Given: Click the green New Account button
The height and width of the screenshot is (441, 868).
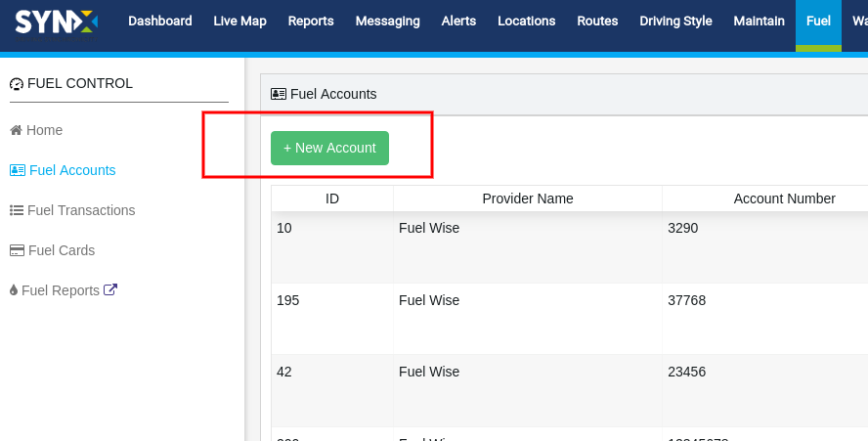Looking at the screenshot, I should 330,148.
